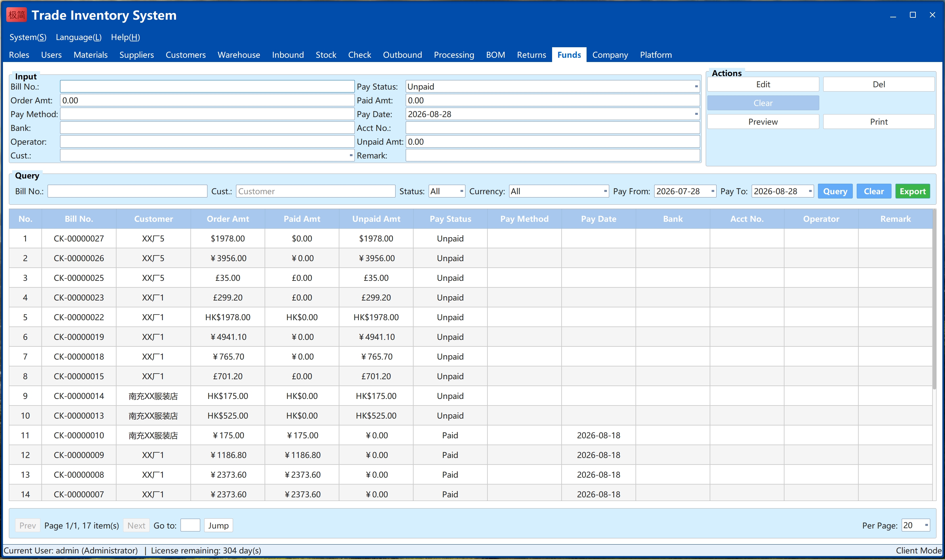
Task: Open the Status filter dropdown in Query
Action: coord(447,191)
